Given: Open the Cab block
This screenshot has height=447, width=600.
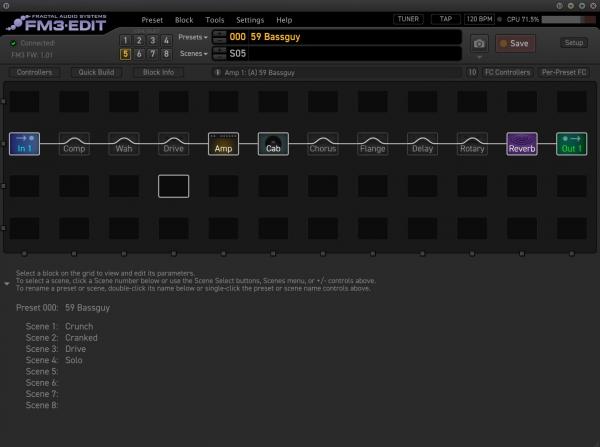Looking at the screenshot, I should (273, 144).
